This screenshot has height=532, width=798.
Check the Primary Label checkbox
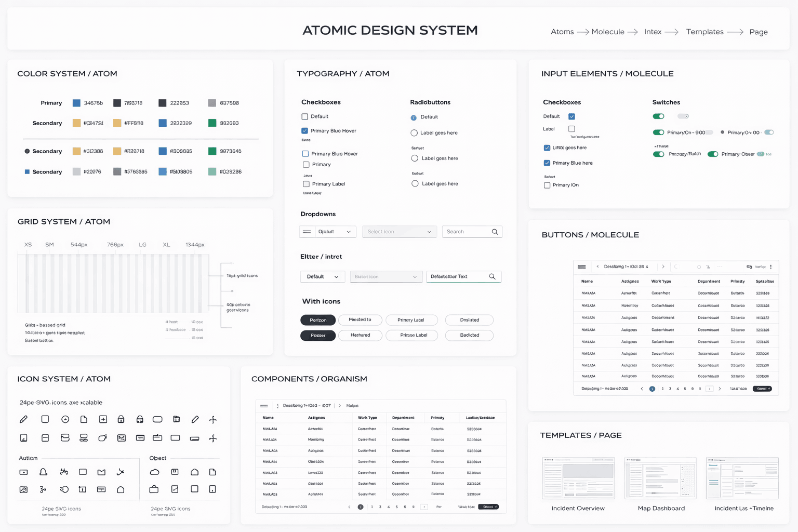click(306, 184)
